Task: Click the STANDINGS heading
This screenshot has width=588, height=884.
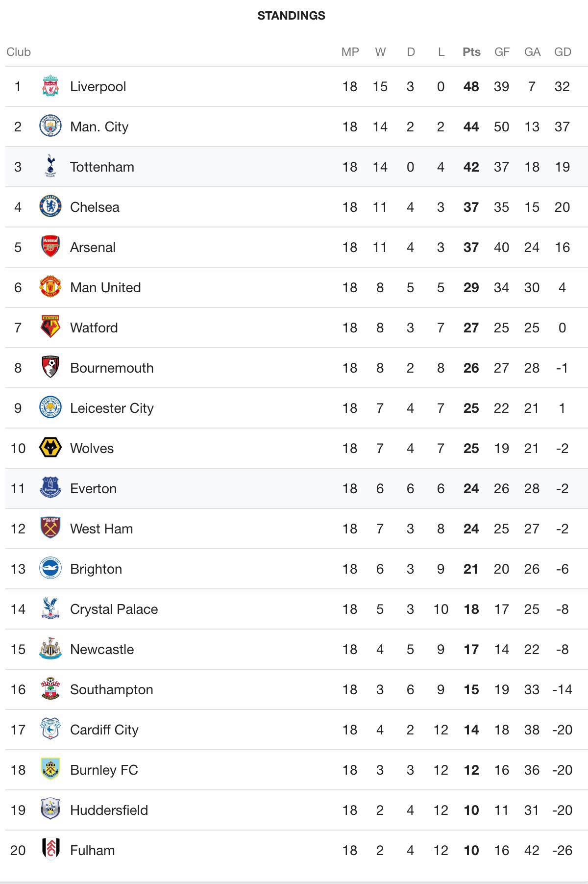Action: [x=291, y=16]
